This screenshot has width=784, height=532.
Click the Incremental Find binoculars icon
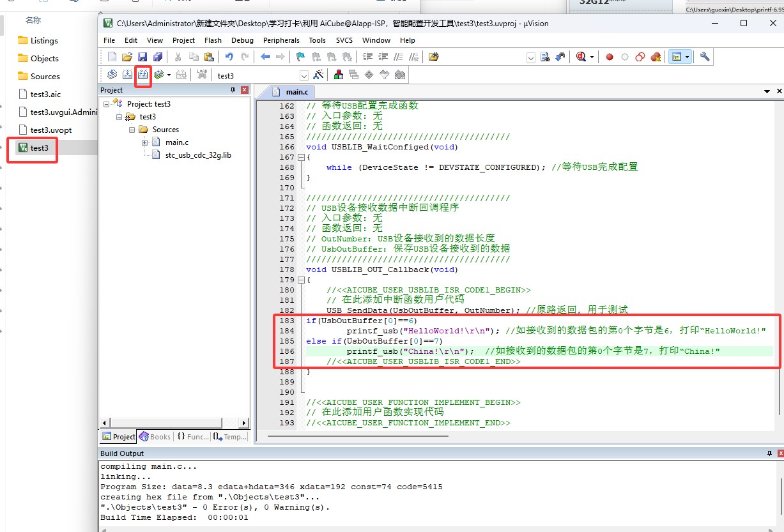[x=560, y=57]
